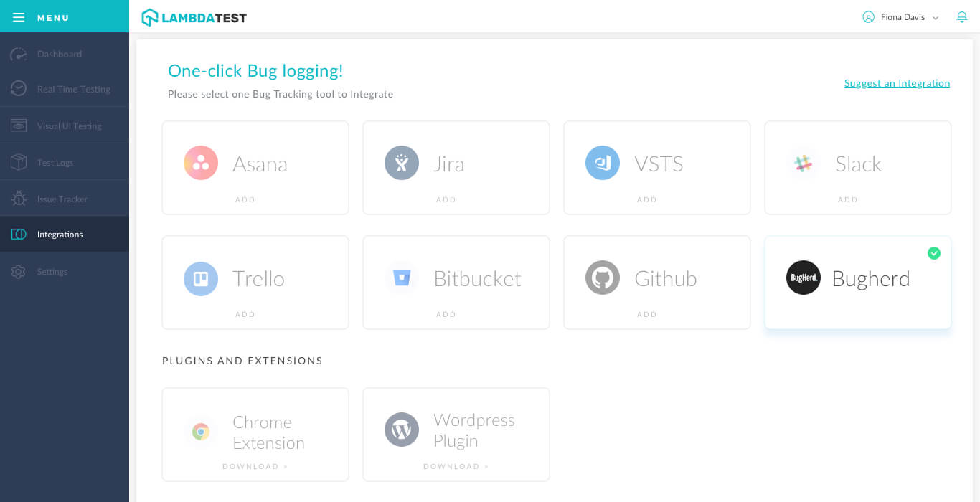Click the Bugherd icon
The height and width of the screenshot is (502, 980).
804,278
